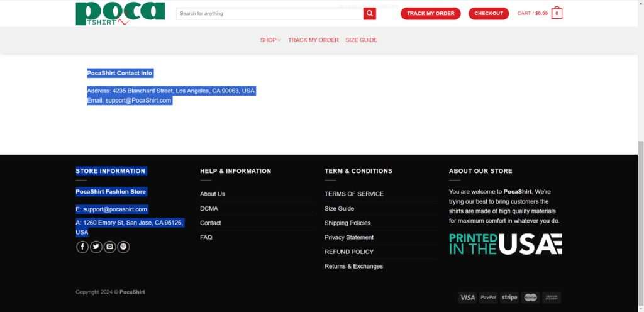Expand the SHOP dropdown menu
Viewport: 644px width, 312px height.
270,40
